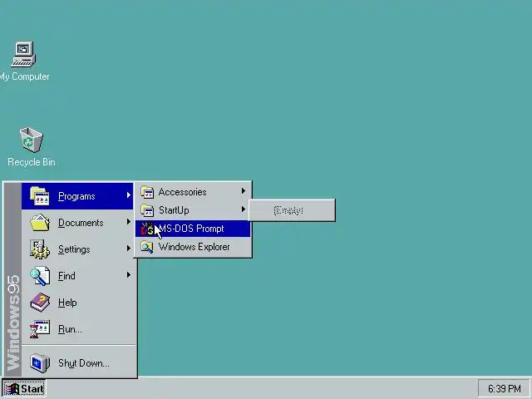Launch MS-DOS Prompt
Image resolution: width=532 pixels, height=399 pixels.
click(193, 229)
